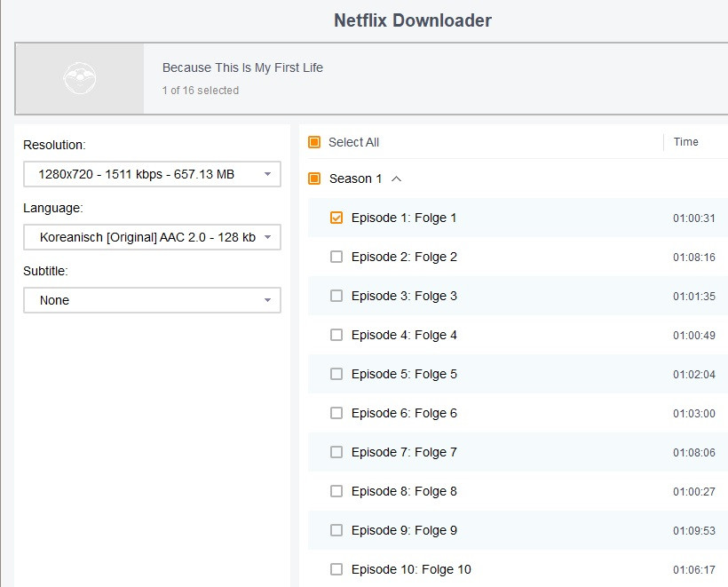Click the Time column header

point(685,142)
